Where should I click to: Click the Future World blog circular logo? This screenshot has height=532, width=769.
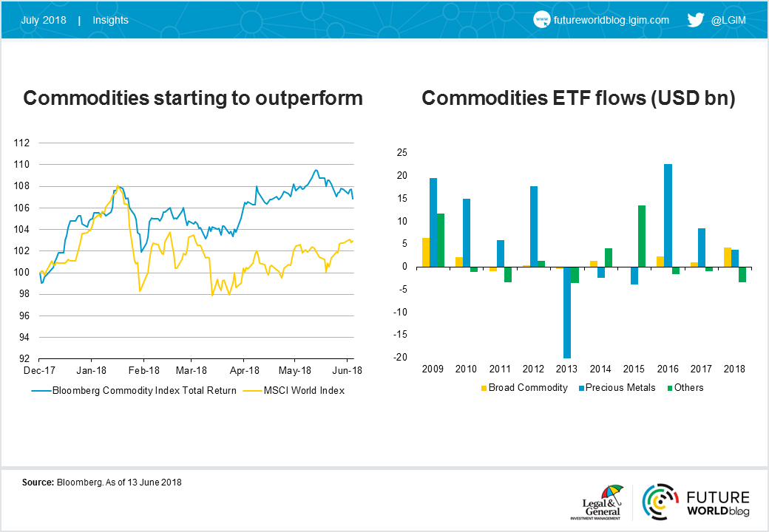click(x=660, y=502)
